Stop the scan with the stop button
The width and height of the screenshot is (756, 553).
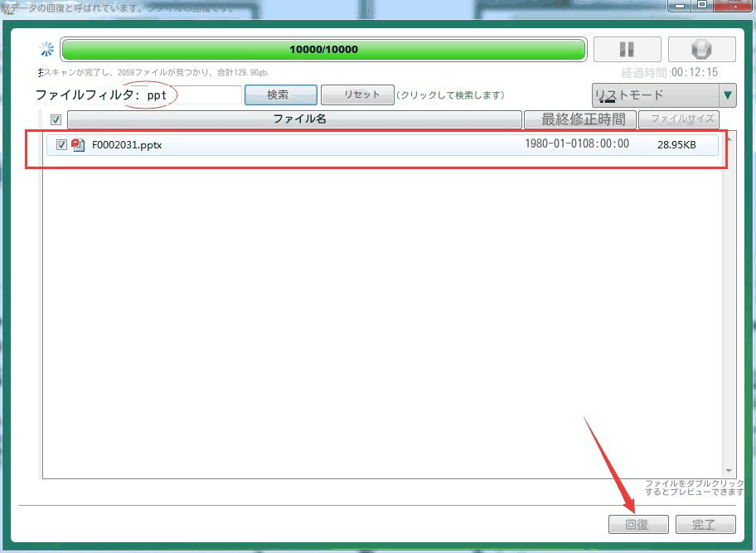click(x=701, y=49)
